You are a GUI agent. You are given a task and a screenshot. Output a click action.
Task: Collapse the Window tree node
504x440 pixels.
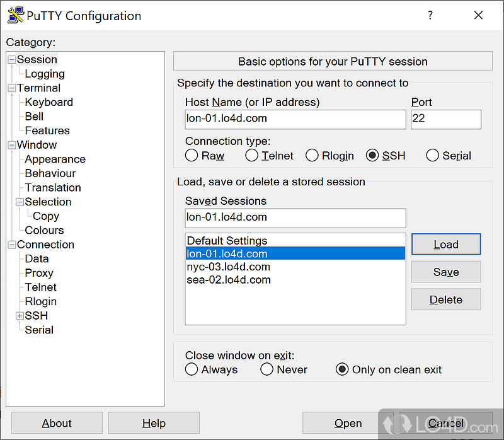point(11,145)
